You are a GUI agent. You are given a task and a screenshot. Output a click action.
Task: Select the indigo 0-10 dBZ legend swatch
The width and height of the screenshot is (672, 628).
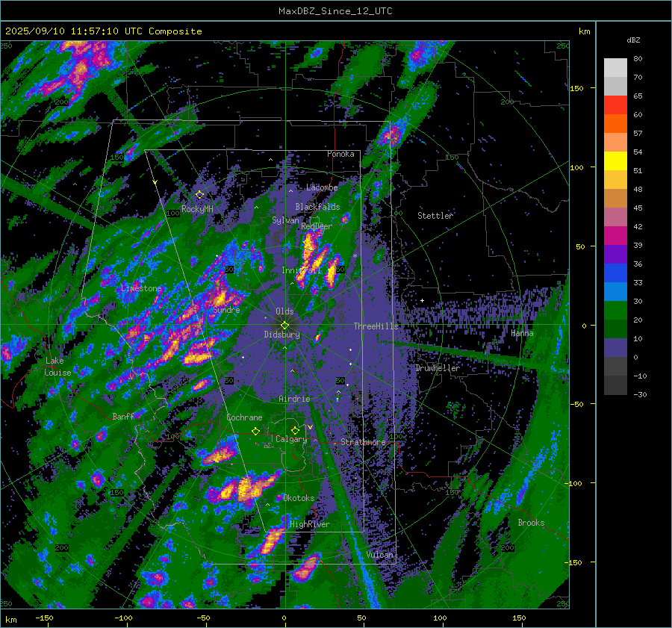tap(615, 347)
